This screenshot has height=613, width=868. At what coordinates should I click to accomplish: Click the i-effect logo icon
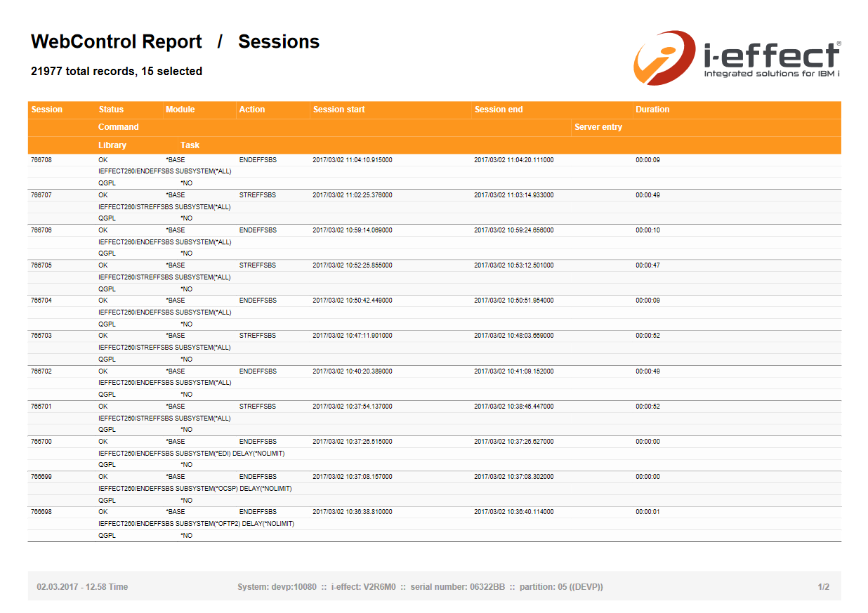(x=664, y=58)
